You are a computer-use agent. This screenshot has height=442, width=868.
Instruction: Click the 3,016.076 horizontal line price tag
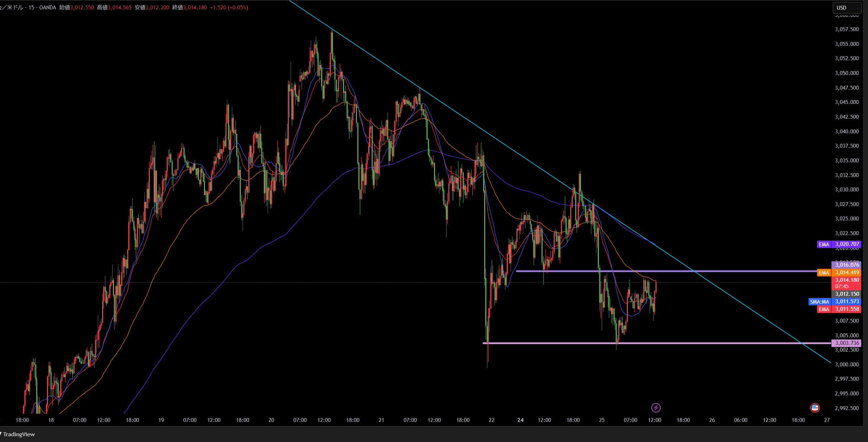tap(847, 265)
